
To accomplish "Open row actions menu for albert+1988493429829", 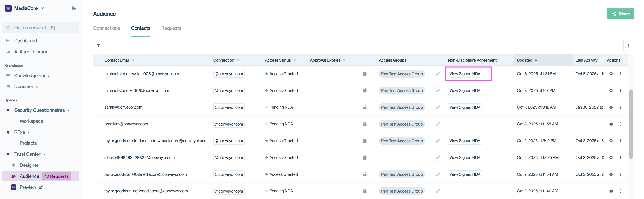I will point(620,157).
